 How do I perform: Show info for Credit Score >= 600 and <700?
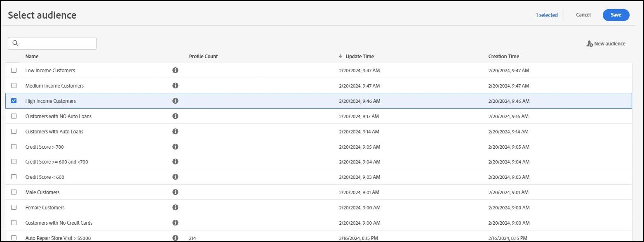(x=175, y=161)
